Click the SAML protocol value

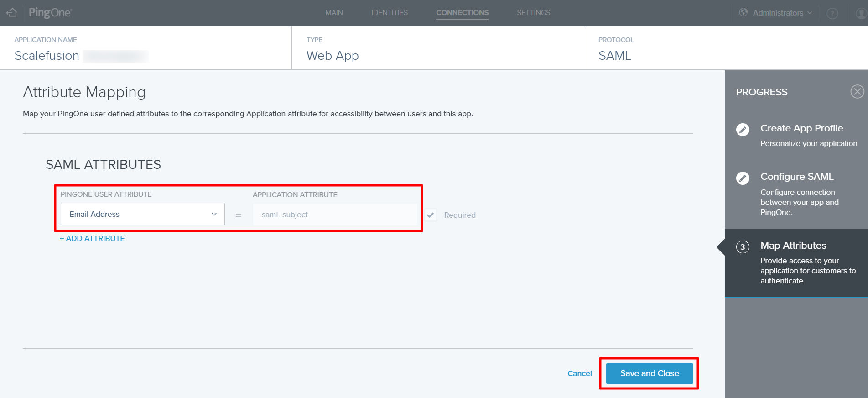[x=615, y=56]
